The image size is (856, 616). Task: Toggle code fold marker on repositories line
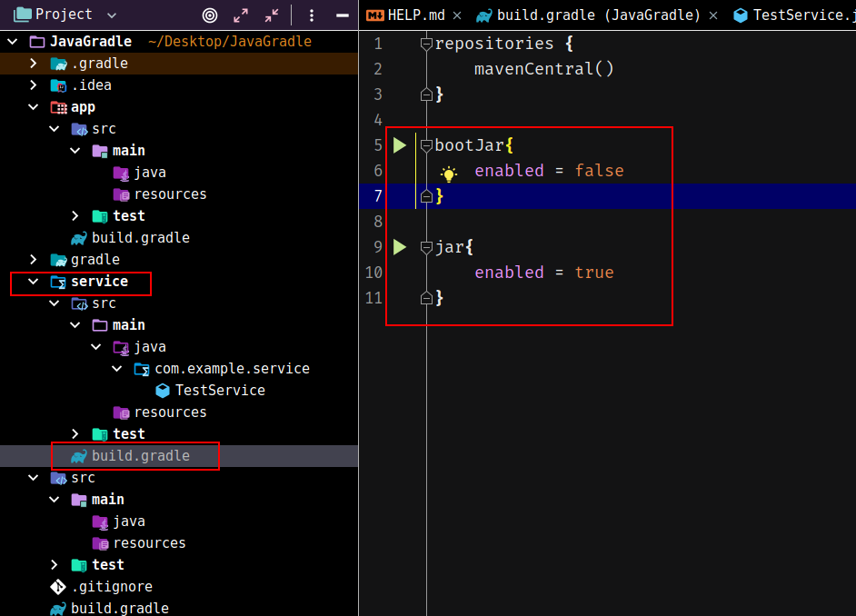[x=426, y=44]
